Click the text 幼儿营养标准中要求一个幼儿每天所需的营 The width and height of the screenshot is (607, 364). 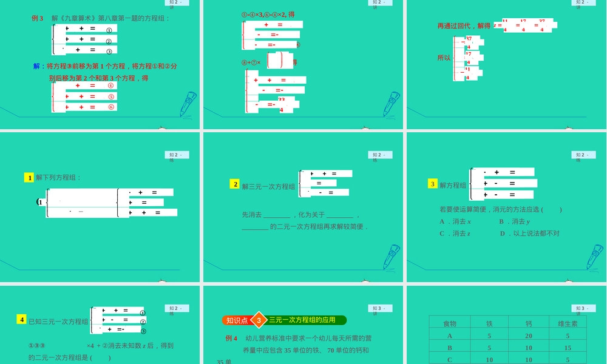point(308,338)
